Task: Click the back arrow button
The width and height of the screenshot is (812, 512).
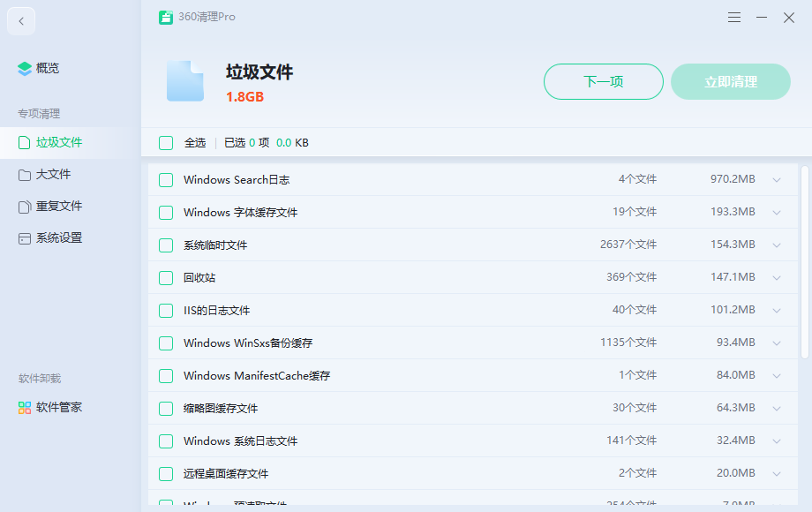Action: coord(21,21)
